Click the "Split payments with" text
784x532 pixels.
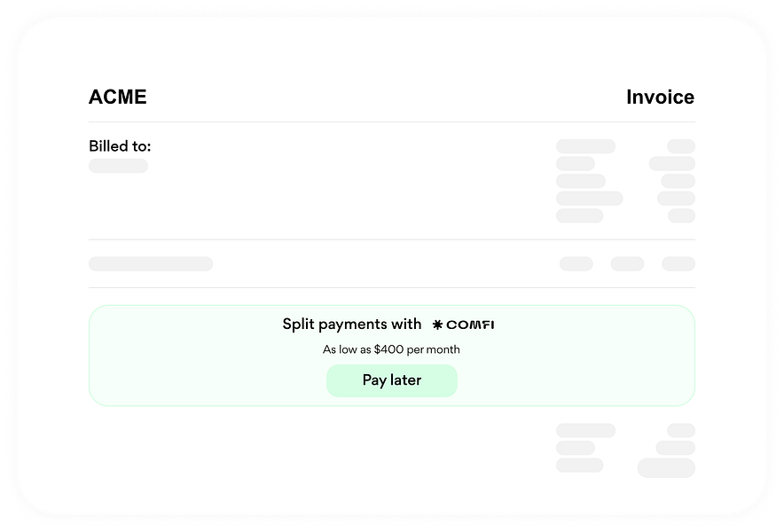coord(352,325)
